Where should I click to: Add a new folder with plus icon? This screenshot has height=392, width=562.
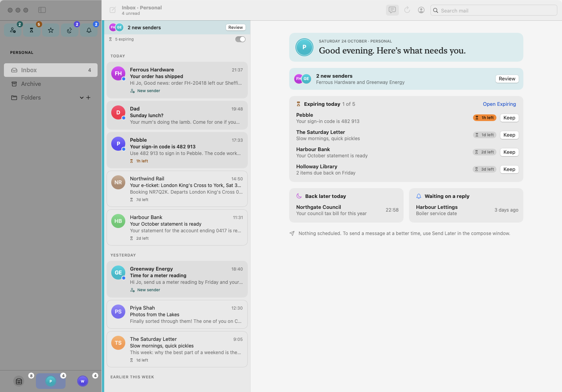(88, 98)
